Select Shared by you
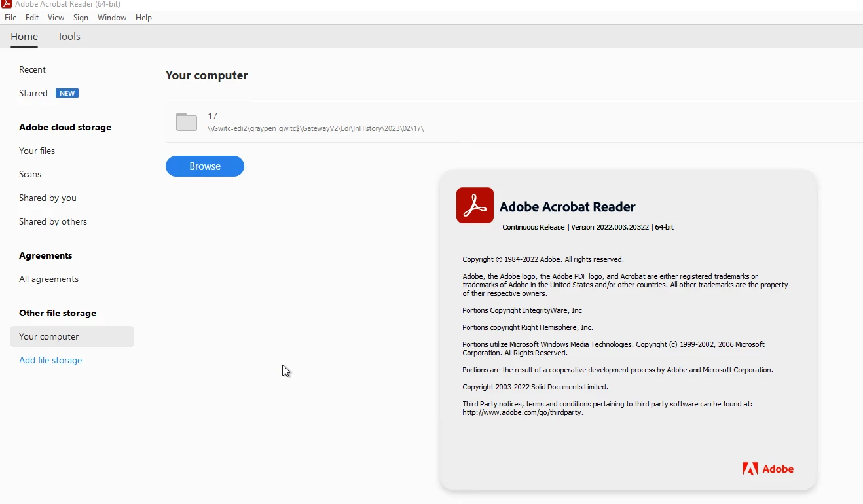This screenshot has height=504, width=863. click(48, 198)
